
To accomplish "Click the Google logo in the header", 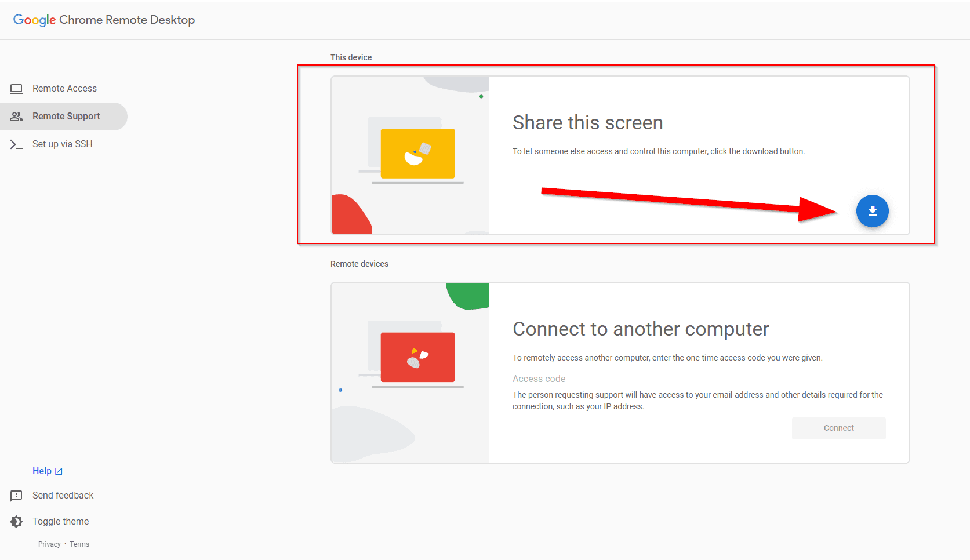I will click(x=34, y=19).
